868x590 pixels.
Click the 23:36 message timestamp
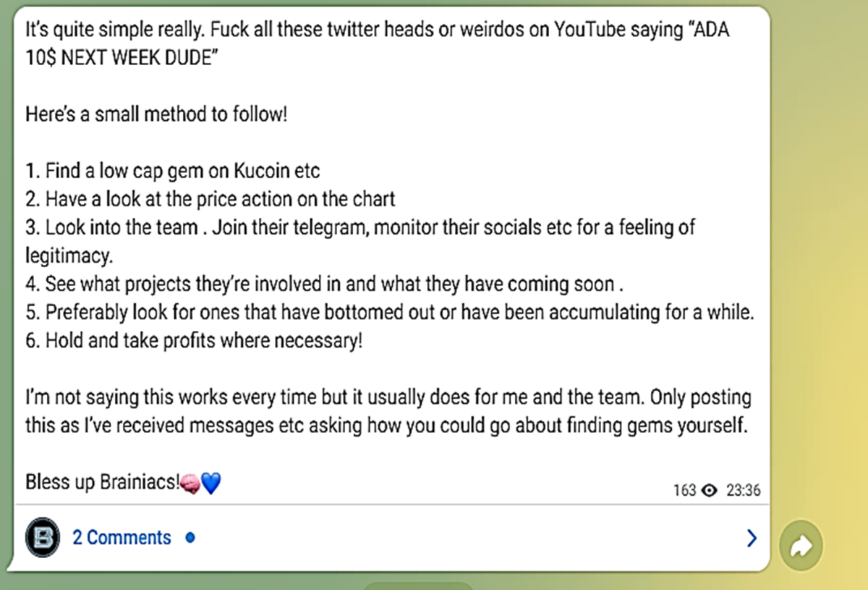click(743, 491)
